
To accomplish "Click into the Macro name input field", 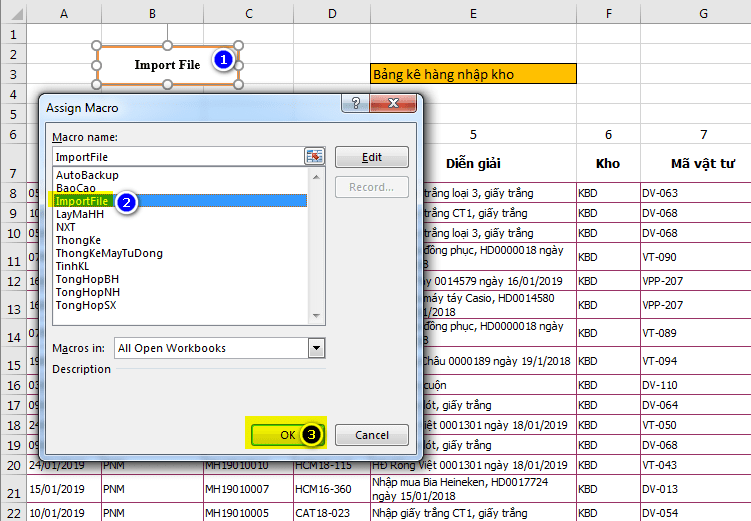I will 178,157.
